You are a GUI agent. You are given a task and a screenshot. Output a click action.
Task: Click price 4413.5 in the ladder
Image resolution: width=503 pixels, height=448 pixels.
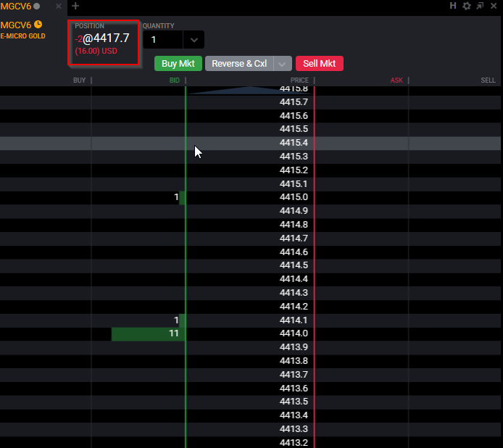pyautogui.click(x=294, y=402)
